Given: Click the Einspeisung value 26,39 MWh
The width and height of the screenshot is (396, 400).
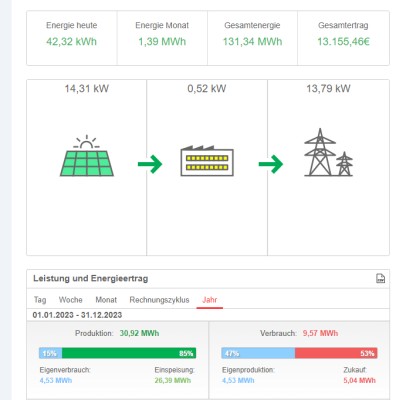Looking at the screenshot, I should tap(173, 380).
